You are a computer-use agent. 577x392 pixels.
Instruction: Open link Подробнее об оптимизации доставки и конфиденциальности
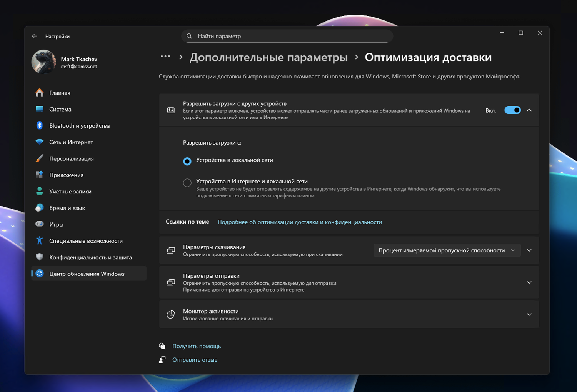(300, 222)
